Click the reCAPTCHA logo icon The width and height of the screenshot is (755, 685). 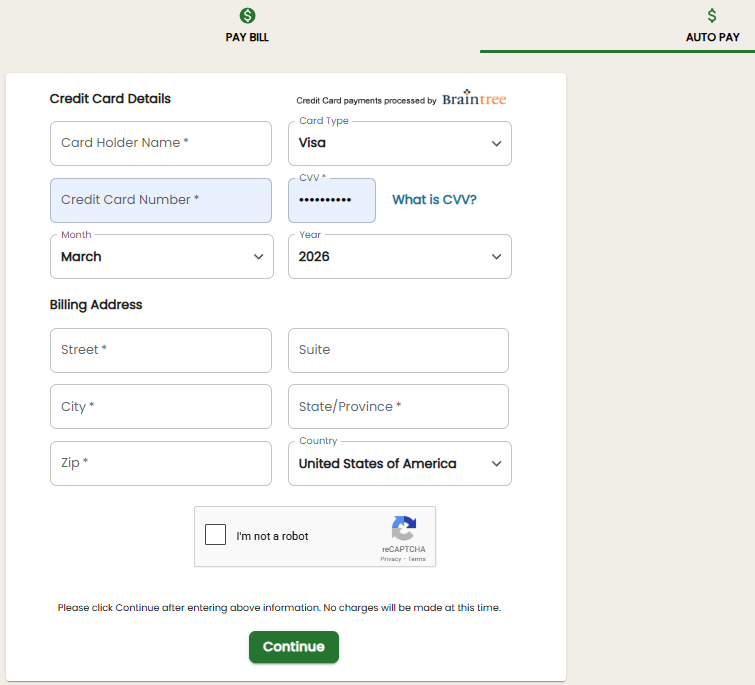[x=403, y=529]
